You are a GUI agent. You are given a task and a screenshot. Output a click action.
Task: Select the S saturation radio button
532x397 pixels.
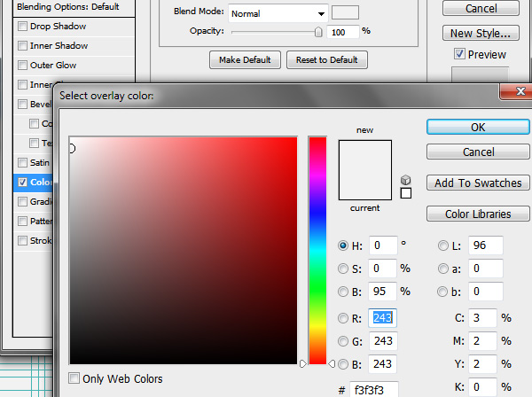click(x=343, y=269)
